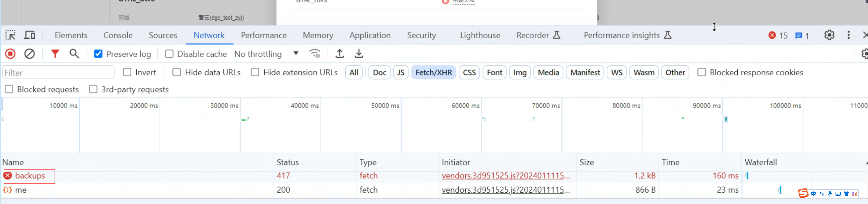Clear the network log
The height and width of the screenshot is (204, 868).
[29, 54]
